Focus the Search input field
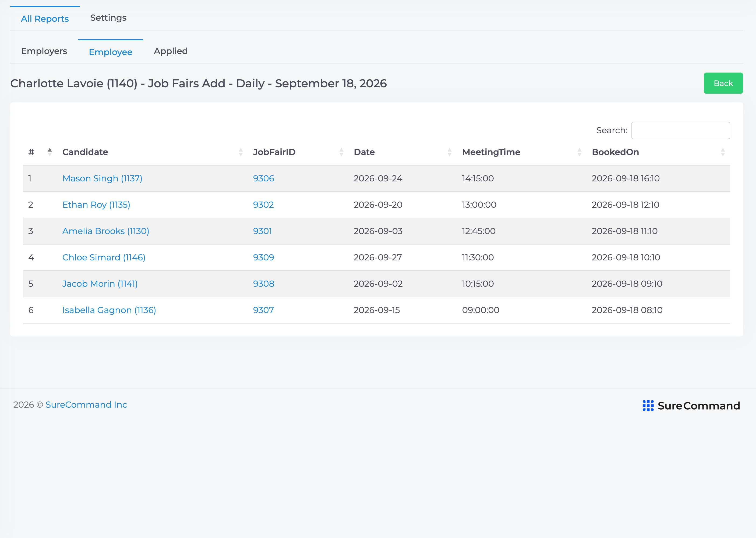Screen dimensions: 756x538 coord(680,130)
